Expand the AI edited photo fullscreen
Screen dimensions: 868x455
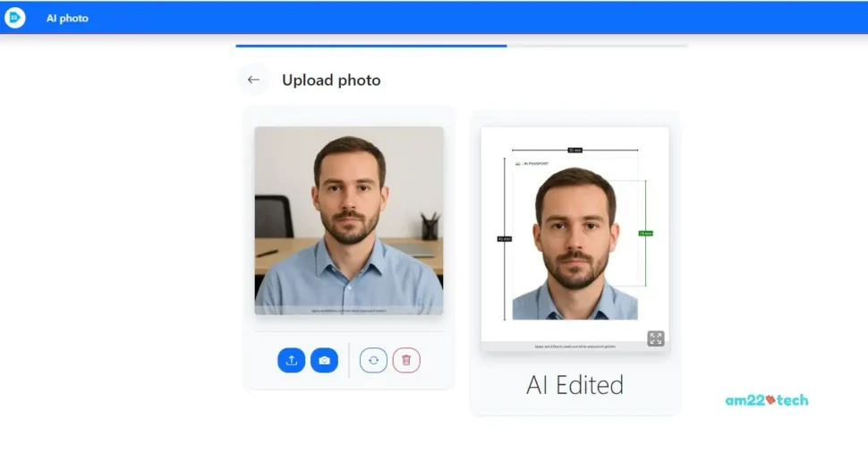click(x=655, y=339)
